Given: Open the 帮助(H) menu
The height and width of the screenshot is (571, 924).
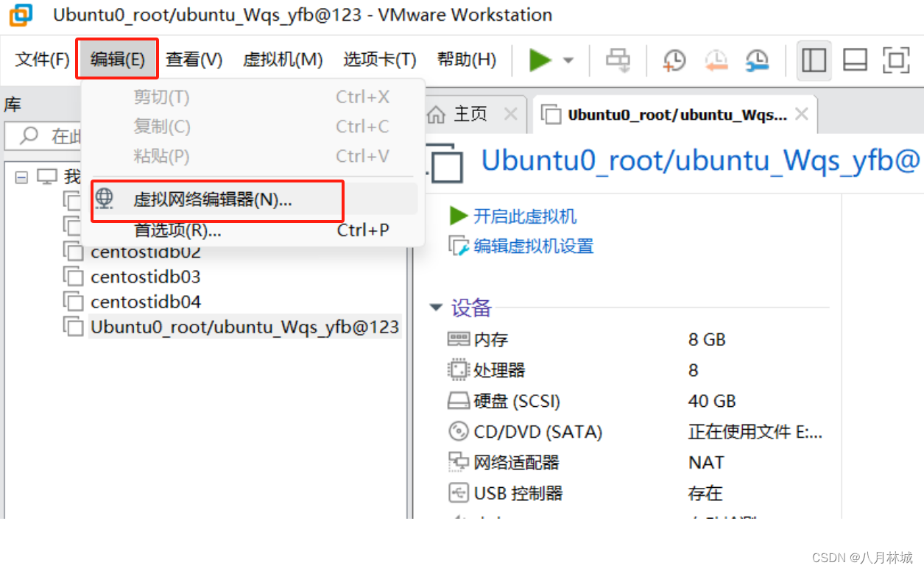Looking at the screenshot, I should tap(466, 60).
